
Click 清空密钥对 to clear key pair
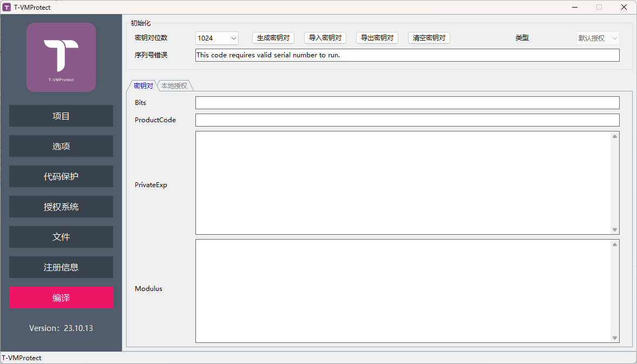coord(429,38)
